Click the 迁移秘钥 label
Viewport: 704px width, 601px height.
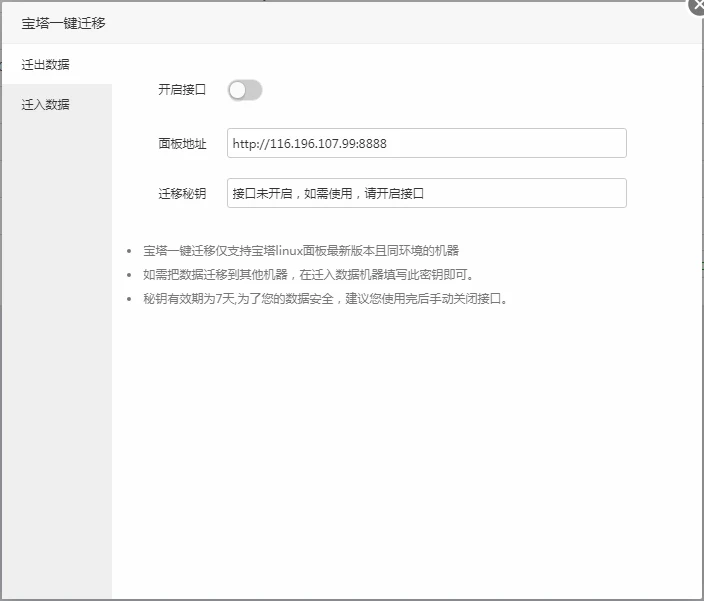tap(182, 193)
